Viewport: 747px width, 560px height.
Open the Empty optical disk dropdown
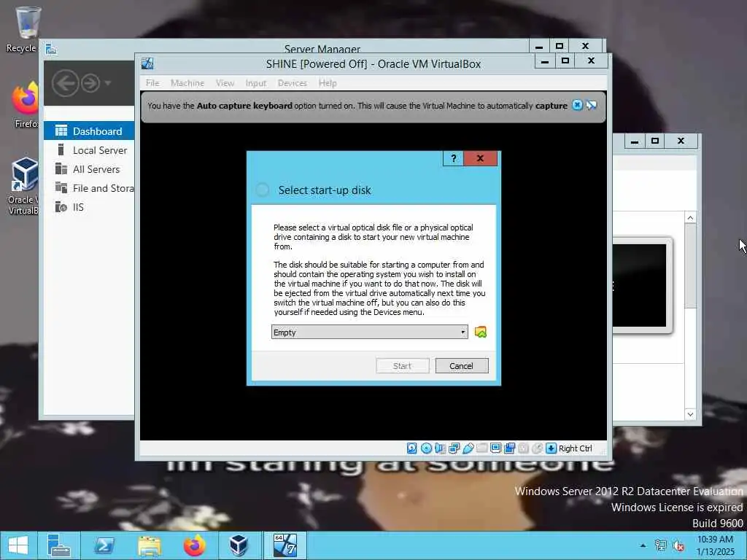[369, 332]
